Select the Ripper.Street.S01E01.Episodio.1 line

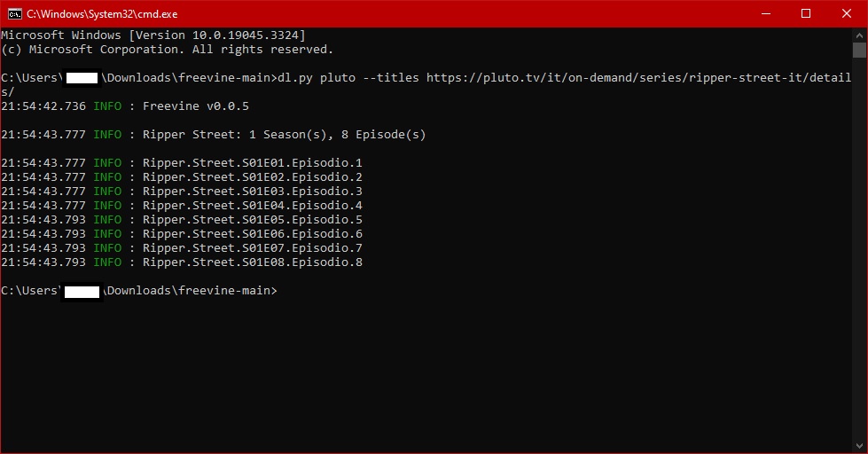pos(252,163)
